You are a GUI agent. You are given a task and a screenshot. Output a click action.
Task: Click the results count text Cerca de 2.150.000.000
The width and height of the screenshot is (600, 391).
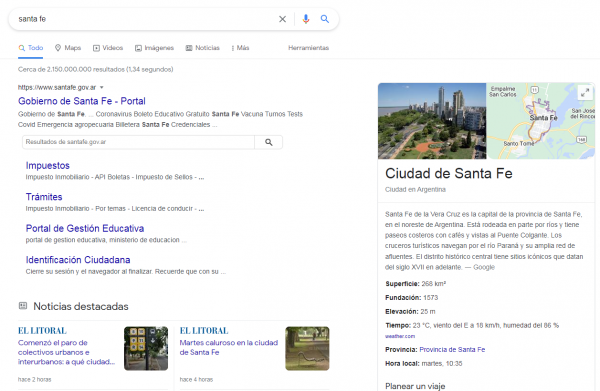coord(96,69)
